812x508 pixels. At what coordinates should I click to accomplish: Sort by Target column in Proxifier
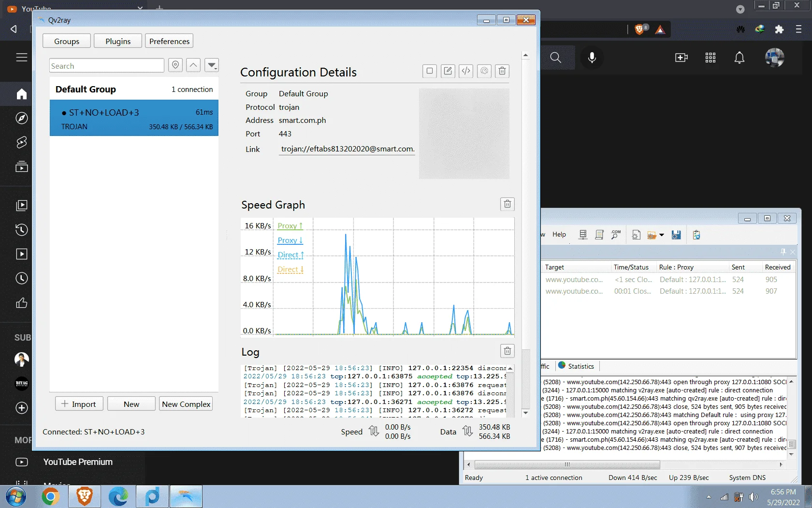576,267
